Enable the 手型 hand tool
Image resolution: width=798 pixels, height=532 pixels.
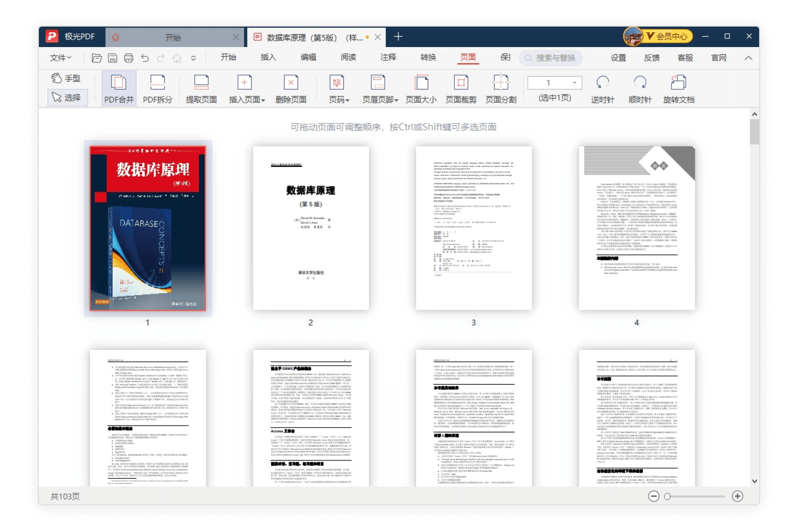click(x=66, y=78)
